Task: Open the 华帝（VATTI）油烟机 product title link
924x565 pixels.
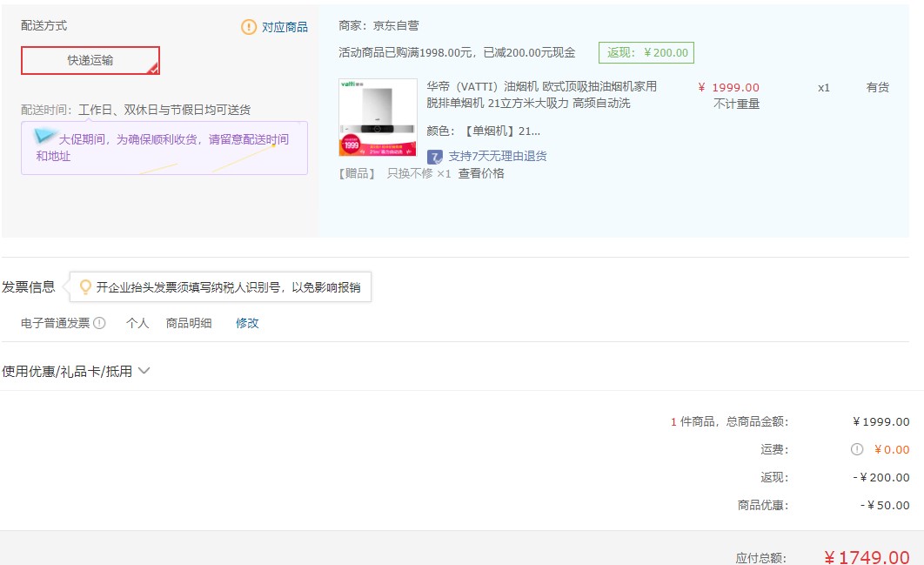Action: [x=541, y=94]
